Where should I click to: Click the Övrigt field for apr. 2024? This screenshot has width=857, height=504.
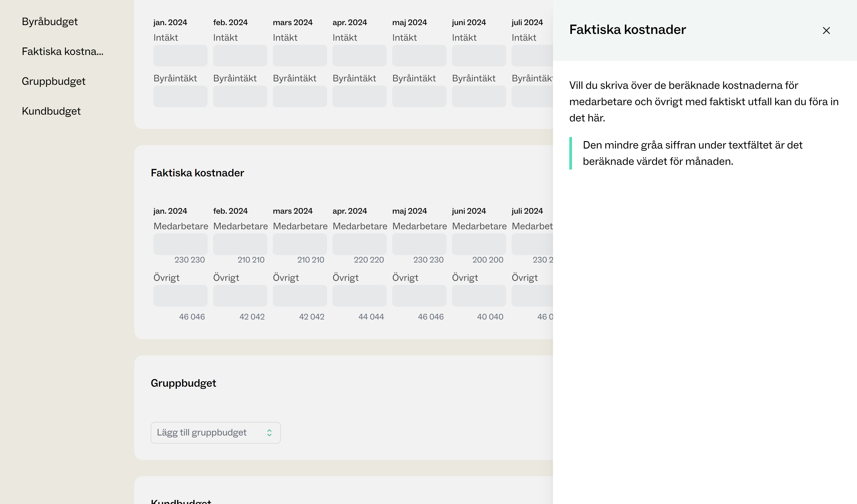click(359, 296)
